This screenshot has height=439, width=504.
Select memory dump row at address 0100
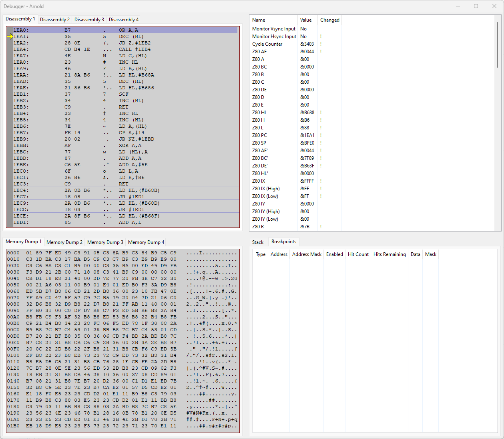122,355
